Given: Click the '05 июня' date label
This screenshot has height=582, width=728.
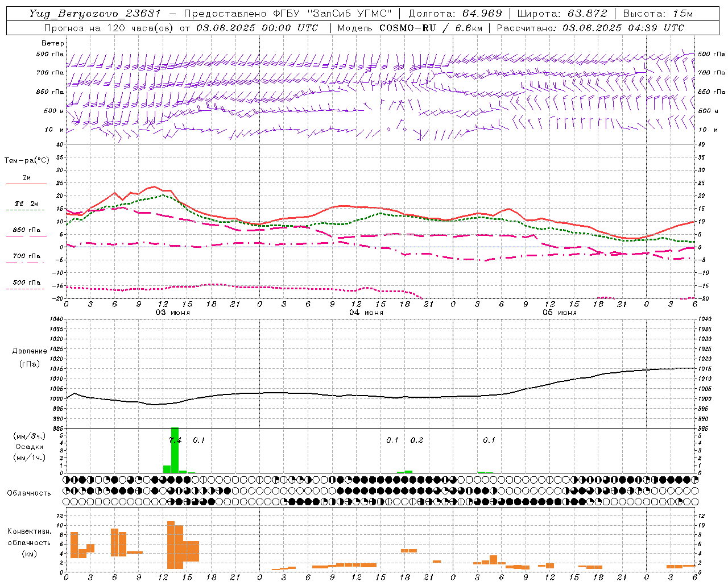Looking at the screenshot, I should [560, 313].
